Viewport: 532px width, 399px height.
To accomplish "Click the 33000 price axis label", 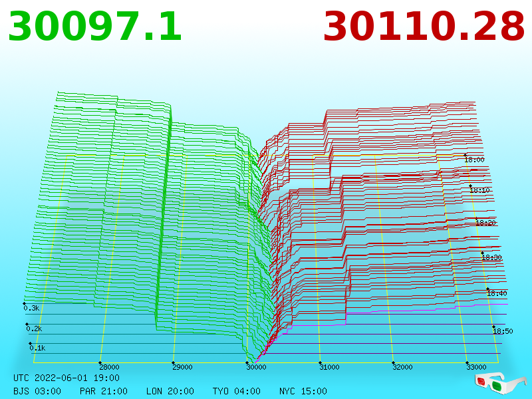I will tap(476, 367).
